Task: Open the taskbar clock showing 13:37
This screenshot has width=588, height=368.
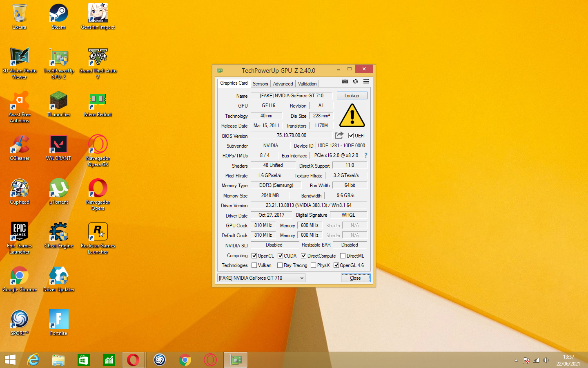Action: coord(568,360)
